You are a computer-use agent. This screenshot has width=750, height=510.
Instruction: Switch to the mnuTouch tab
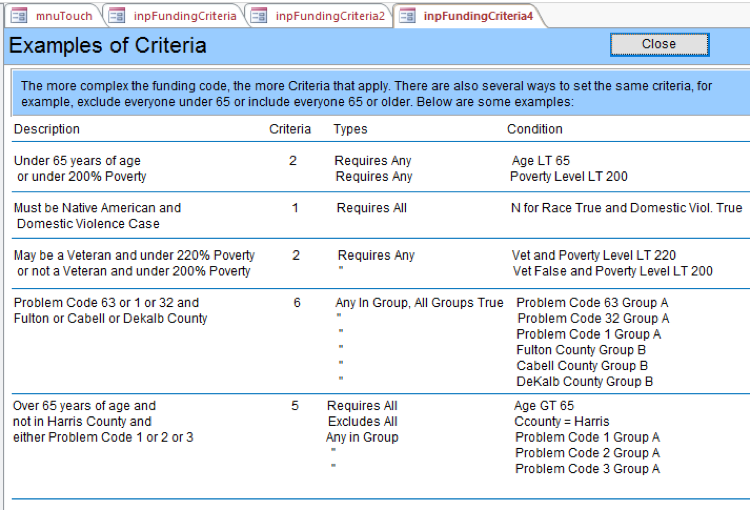(63, 16)
